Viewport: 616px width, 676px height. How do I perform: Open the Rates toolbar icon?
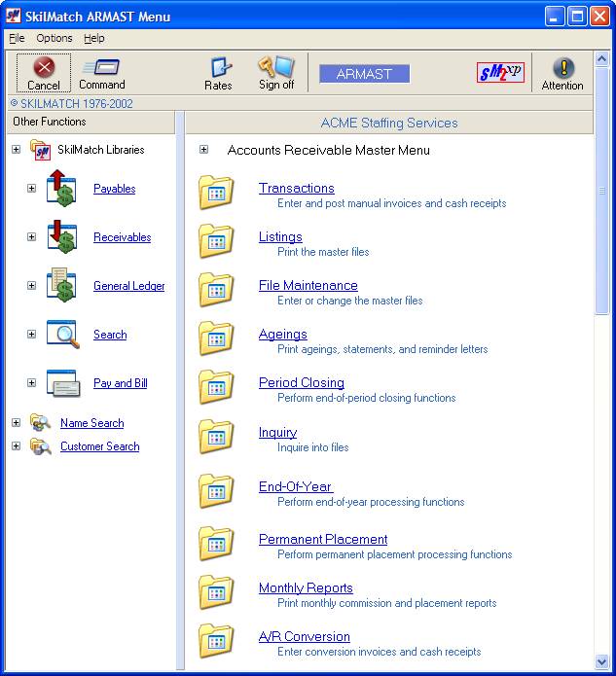point(221,68)
